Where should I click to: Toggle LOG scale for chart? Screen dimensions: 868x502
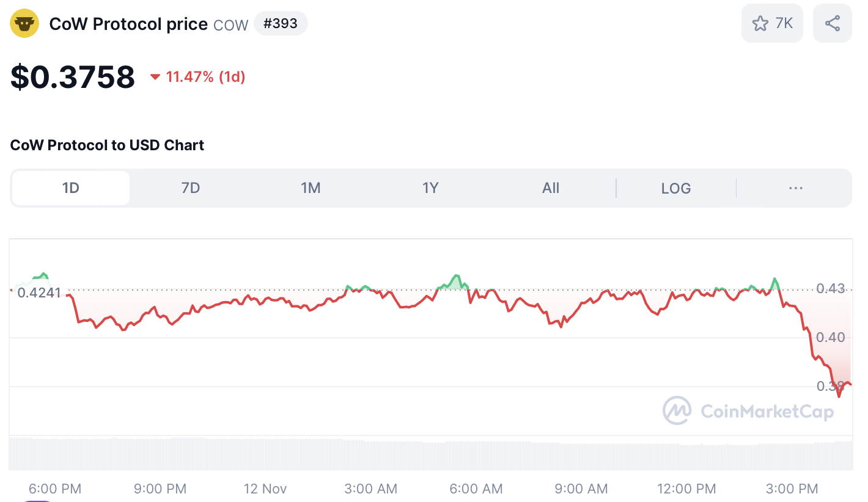click(676, 188)
